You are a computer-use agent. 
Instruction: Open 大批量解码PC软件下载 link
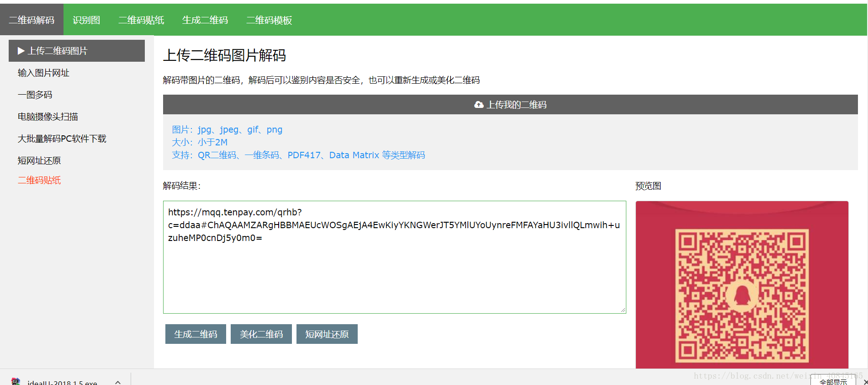[x=62, y=139]
